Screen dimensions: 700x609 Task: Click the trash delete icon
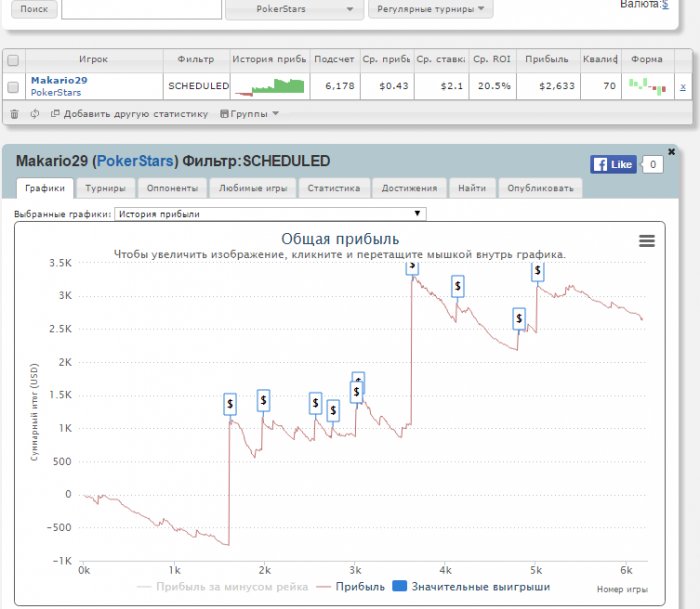click(x=14, y=114)
